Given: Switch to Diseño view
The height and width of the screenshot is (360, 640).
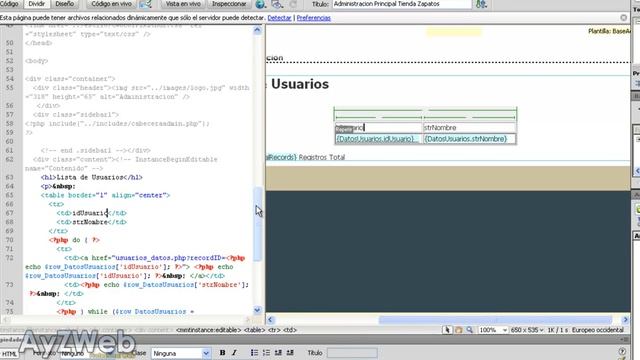Looking at the screenshot, I should [64, 4].
